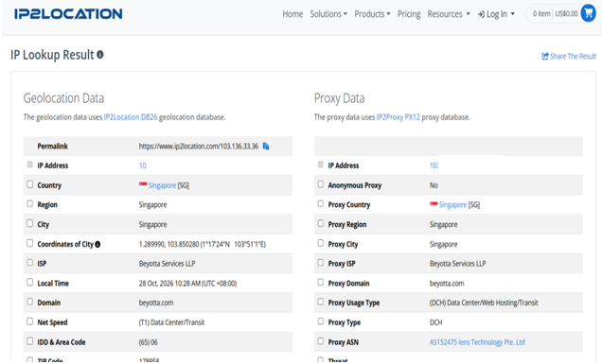Tick the ISP checkbox

pos(30,262)
